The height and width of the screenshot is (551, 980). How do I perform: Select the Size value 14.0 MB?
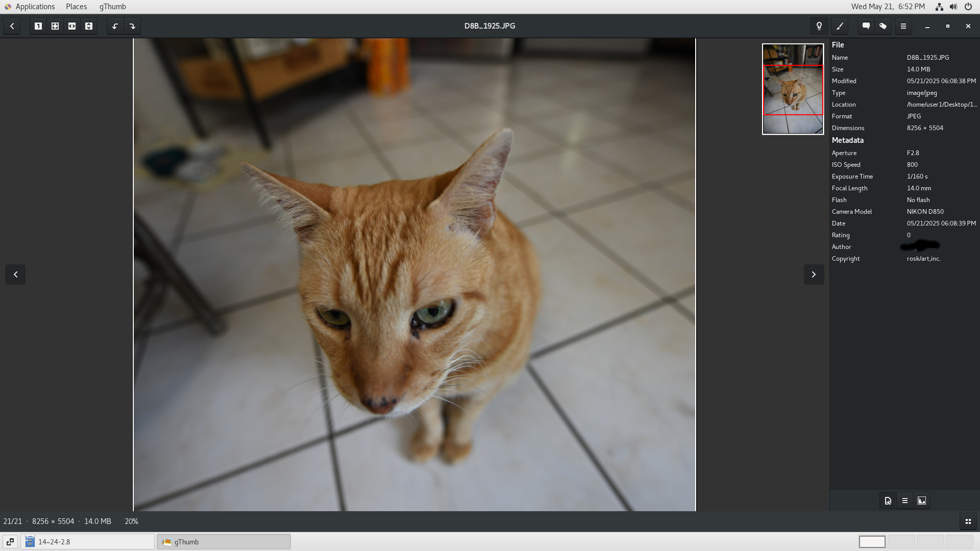pos(918,69)
